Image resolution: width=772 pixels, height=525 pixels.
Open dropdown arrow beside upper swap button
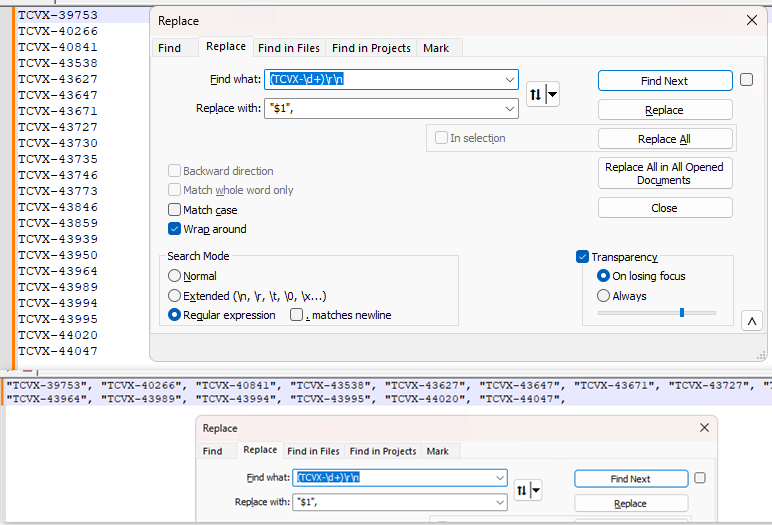(x=553, y=94)
